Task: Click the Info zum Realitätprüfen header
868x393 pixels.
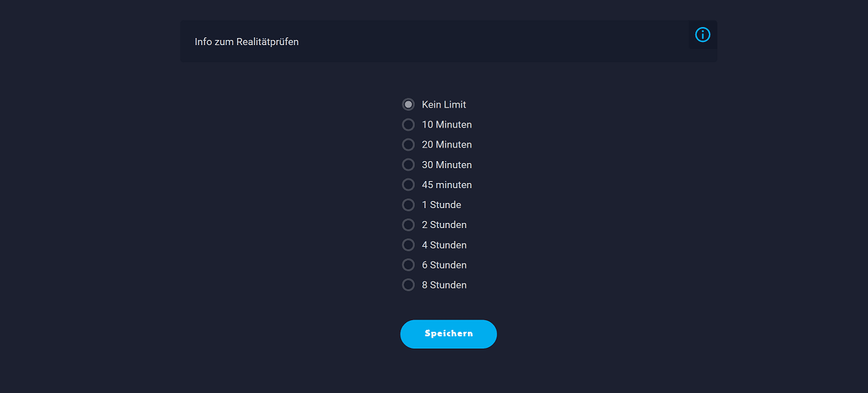Action: [247, 41]
